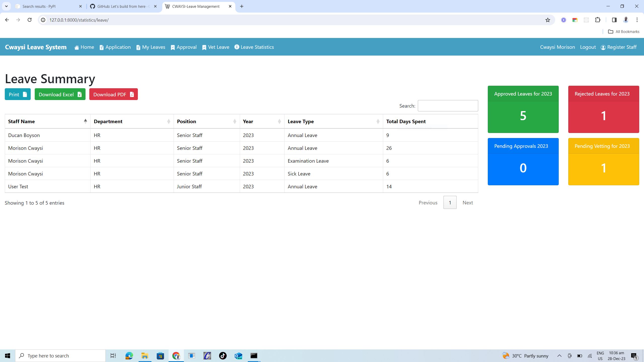Click the Register Staff person icon

tap(603, 47)
